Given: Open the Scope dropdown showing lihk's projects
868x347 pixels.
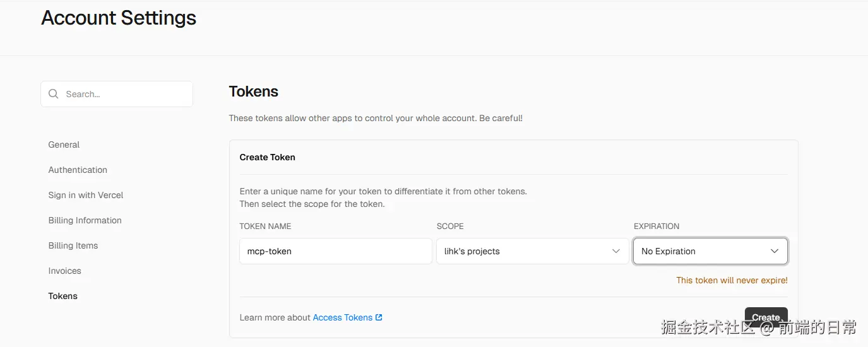Looking at the screenshot, I should [x=524, y=251].
